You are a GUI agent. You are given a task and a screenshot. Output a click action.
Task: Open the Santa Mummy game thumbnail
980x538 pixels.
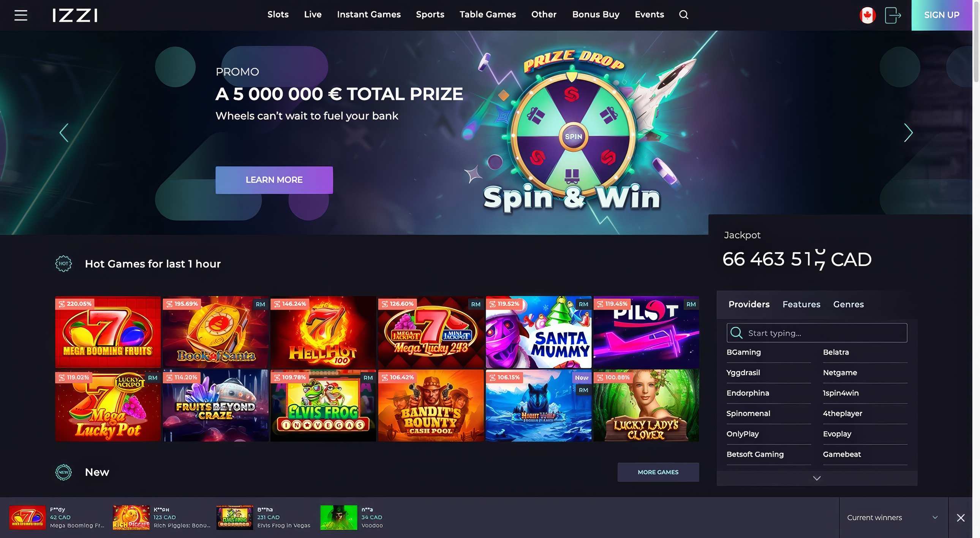click(538, 332)
